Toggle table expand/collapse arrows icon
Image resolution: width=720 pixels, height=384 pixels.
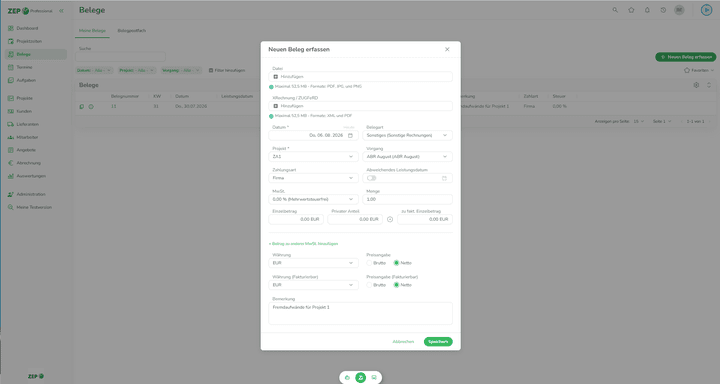point(709,85)
